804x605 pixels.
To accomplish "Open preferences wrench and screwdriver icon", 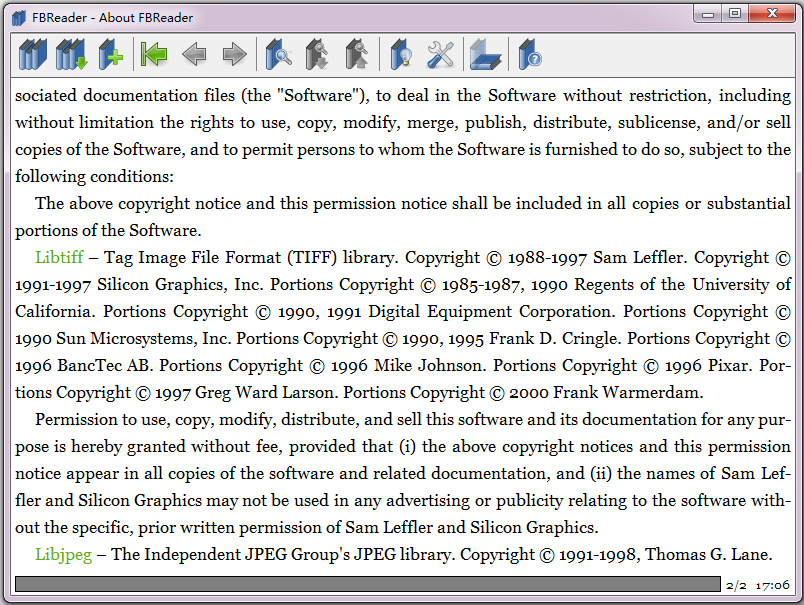I will pos(440,54).
